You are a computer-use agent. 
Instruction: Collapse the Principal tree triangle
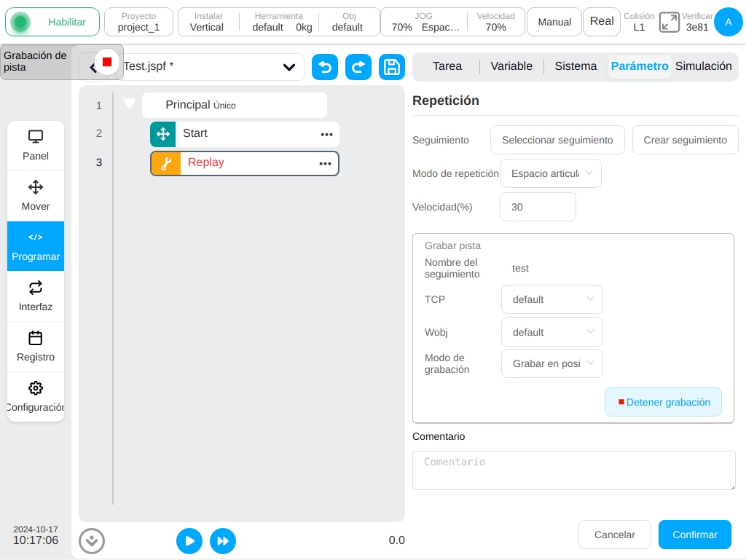click(x=130, y=103)
